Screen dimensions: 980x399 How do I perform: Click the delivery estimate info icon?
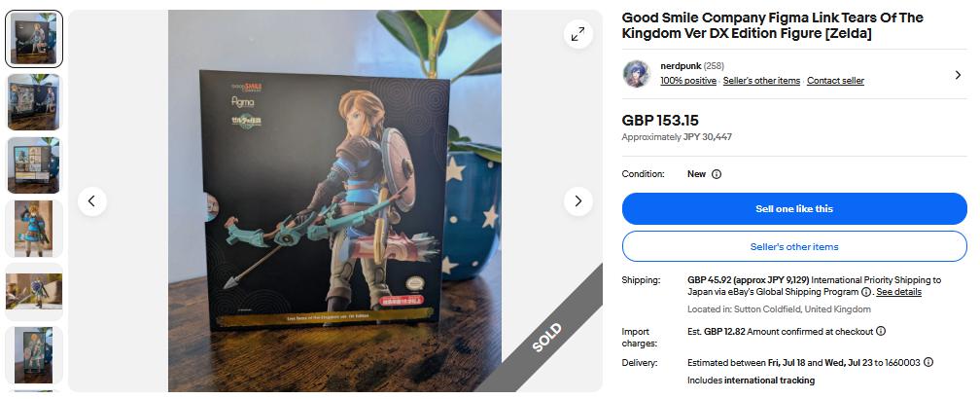tap(928, 362)
